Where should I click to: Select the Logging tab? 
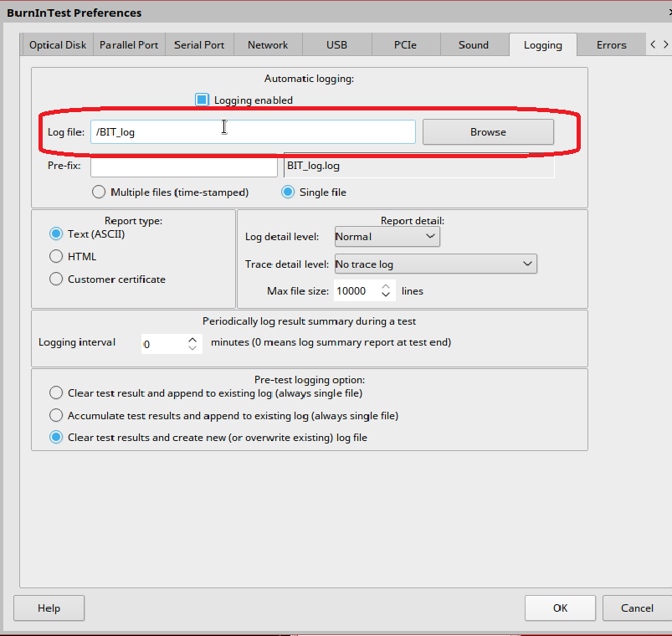click(x=543, y=45)
